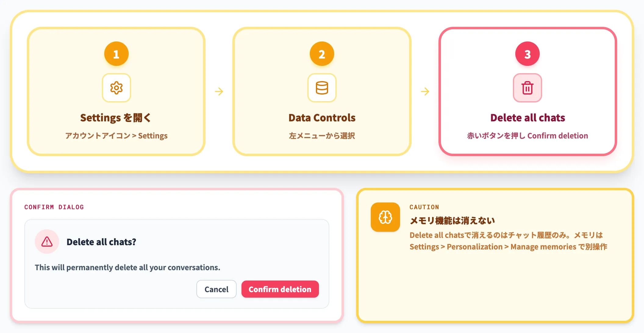Click the orange step 1 number badge
Image resolution: width=644 pixels, height=333 pixels.
(x=116, y=54)
